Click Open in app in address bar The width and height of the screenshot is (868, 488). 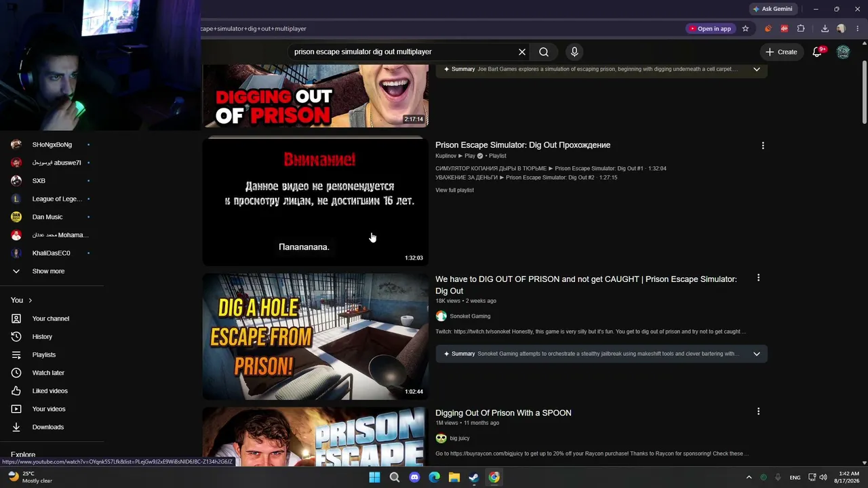710,28
